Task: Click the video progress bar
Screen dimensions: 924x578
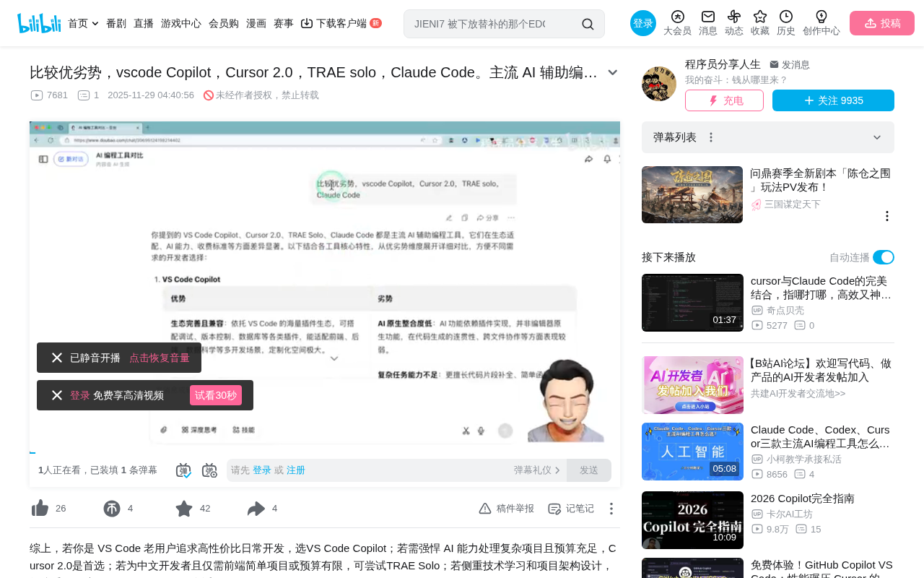Action: click(x=325, y=452)
